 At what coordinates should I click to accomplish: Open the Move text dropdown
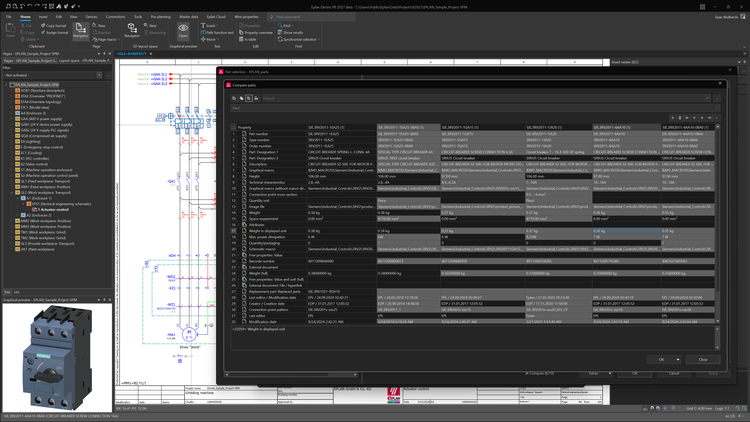coord(218,39)
